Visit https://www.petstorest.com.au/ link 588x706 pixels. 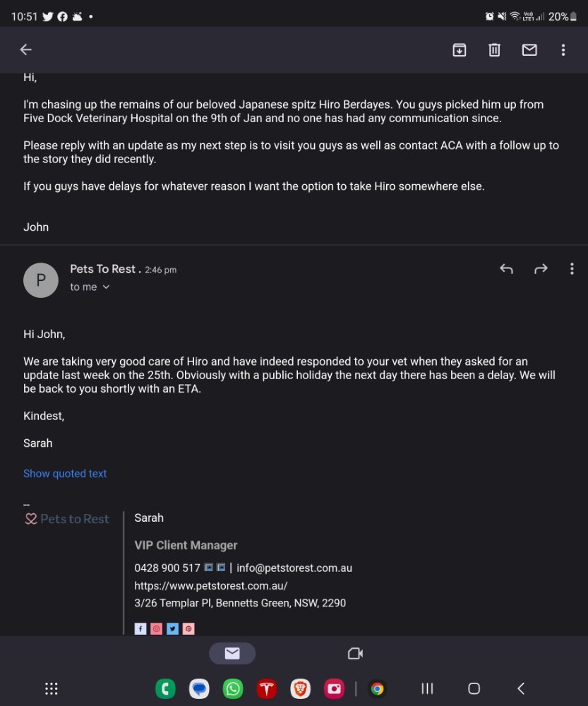211,585
